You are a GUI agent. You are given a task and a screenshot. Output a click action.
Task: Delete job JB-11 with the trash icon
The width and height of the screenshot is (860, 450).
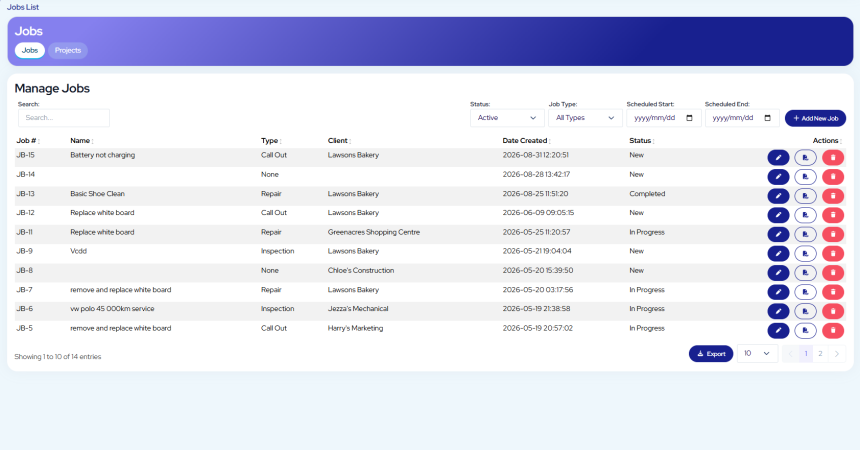833,234
